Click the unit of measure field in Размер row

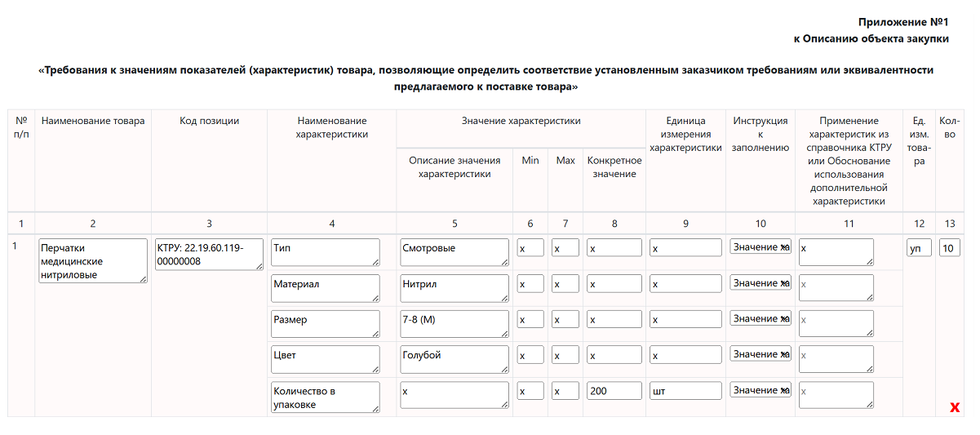coord(685,319)
